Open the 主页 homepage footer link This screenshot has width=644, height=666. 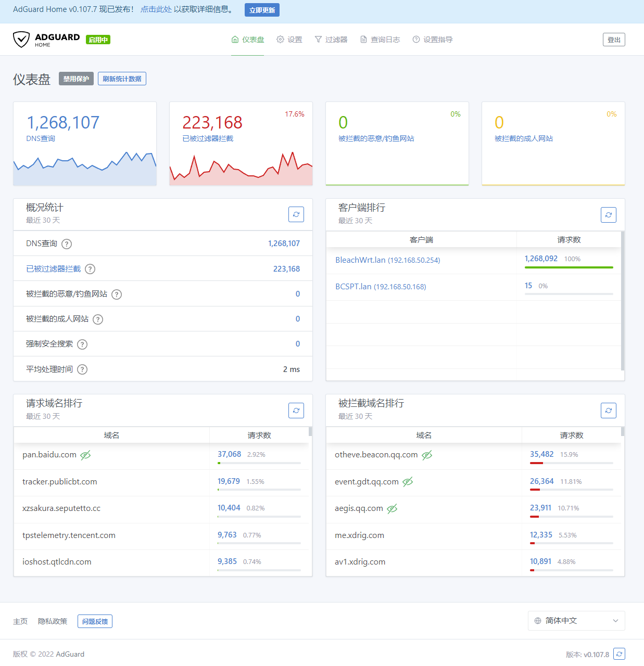[20, 621]
